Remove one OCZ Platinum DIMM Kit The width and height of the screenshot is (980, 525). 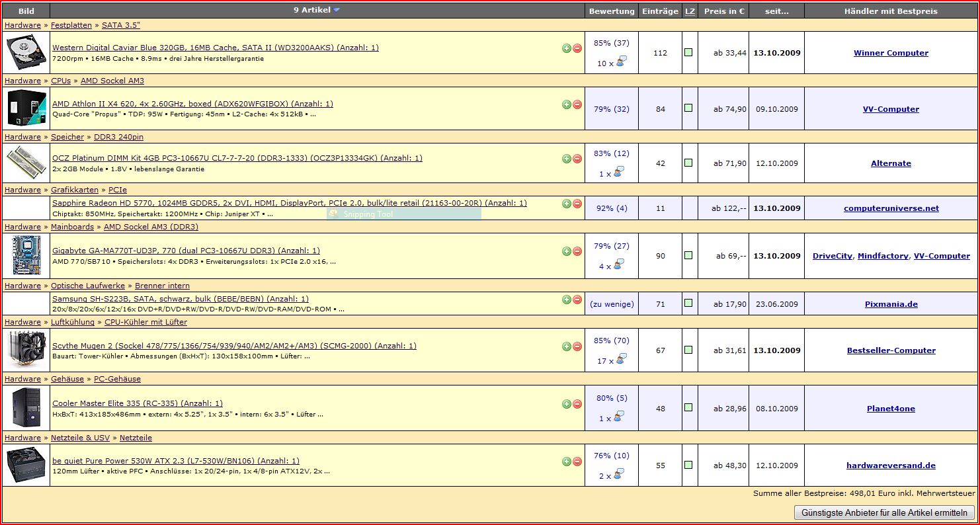(577, 159)
